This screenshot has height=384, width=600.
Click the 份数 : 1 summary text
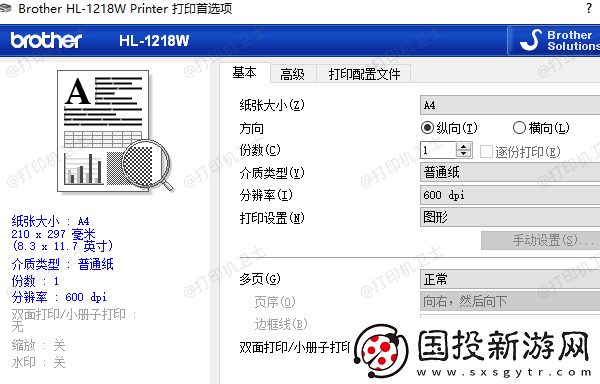[x=35, y=281]
